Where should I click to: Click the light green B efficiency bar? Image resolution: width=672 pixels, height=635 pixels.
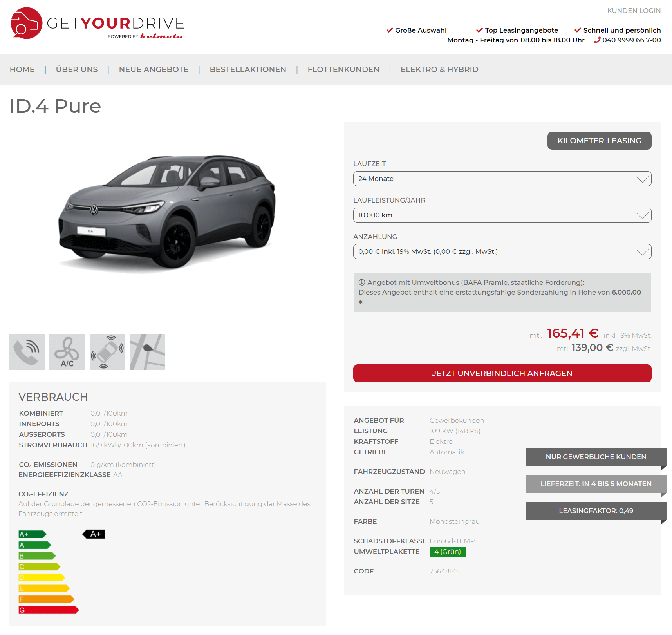coord(37,556)
